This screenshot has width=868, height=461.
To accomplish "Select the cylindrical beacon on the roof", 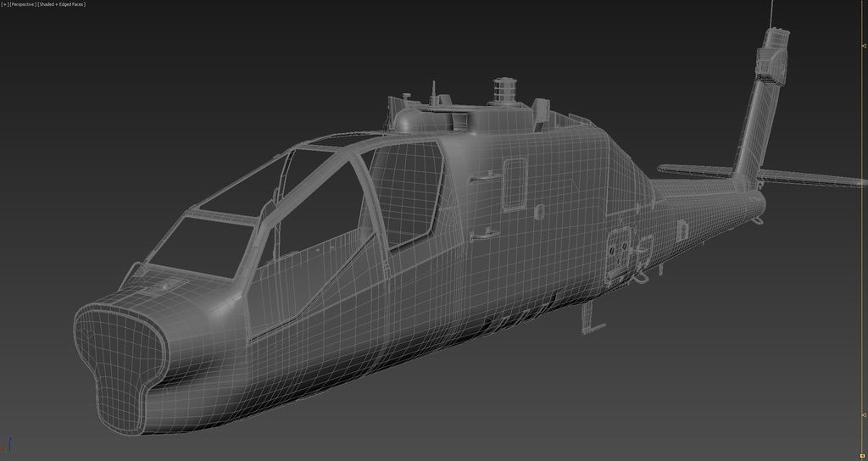I will [504, 91].
